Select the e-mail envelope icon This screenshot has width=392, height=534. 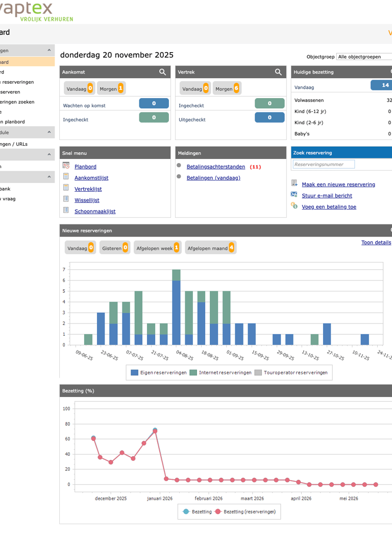pos(294,194)
